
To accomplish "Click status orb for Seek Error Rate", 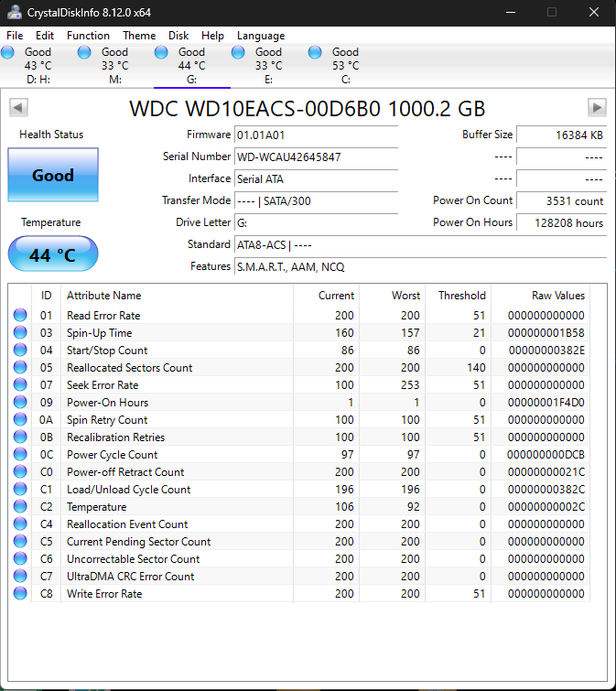I will [20, 384].
